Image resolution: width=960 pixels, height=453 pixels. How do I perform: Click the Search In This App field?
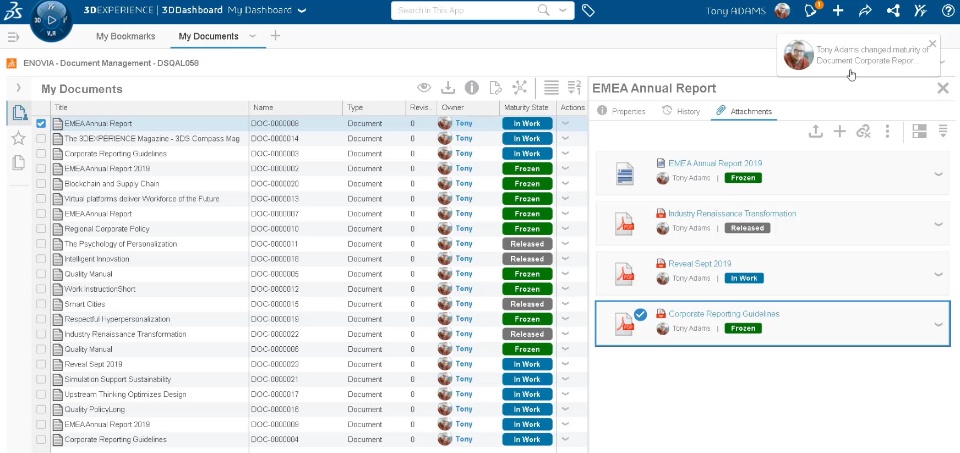(467, 10)
